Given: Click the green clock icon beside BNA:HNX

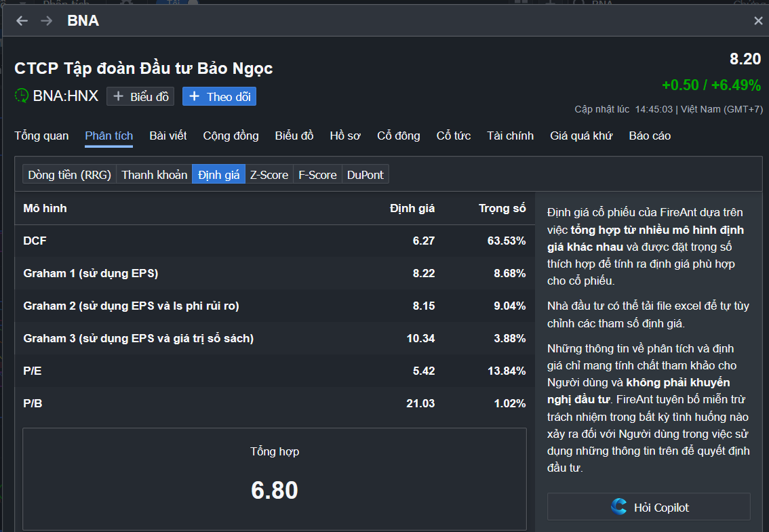Looking at the screenshot, I should [22, 96].
